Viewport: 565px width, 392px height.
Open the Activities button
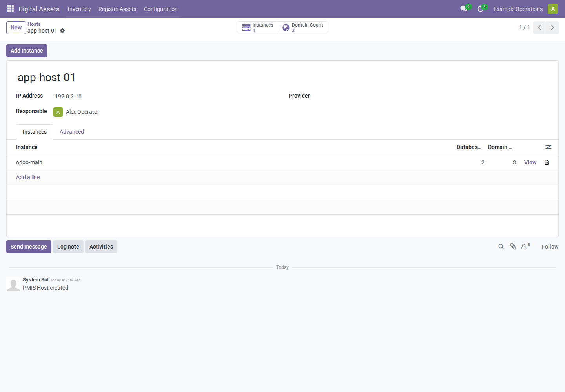(101, 247)
